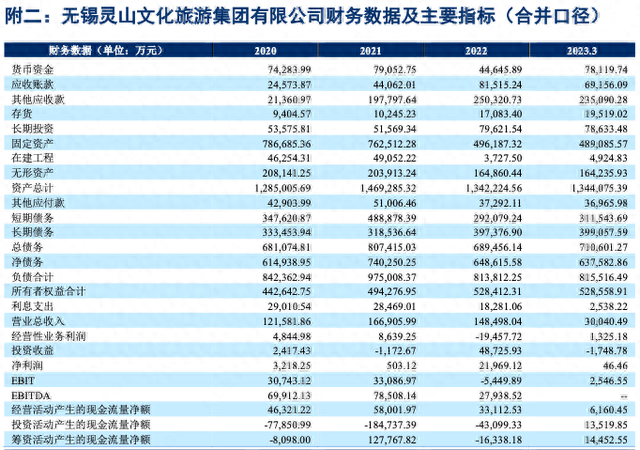640x450 pixels.
Task: Click the page title starting '附二：无锡灵山文化旅游集团'
Action: [x=303, y=16]
